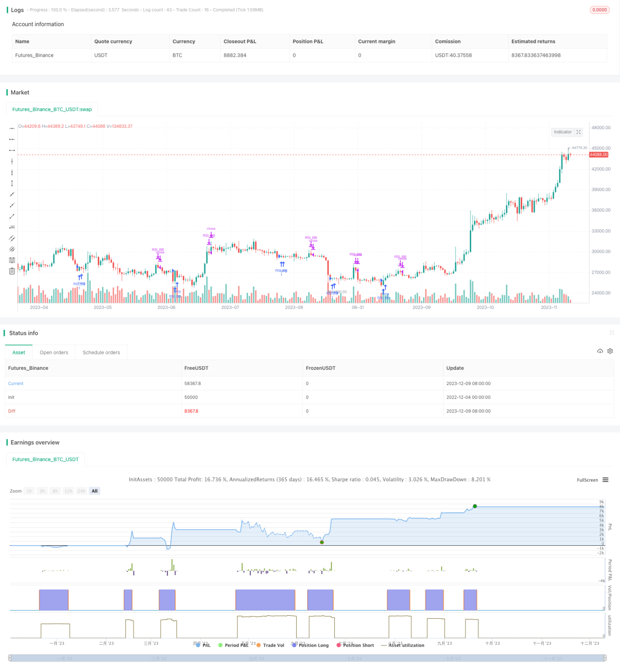This screenshot has height=672, width=620.
Task: Open the Status info settings gear
Action: (x=610, y=351)
